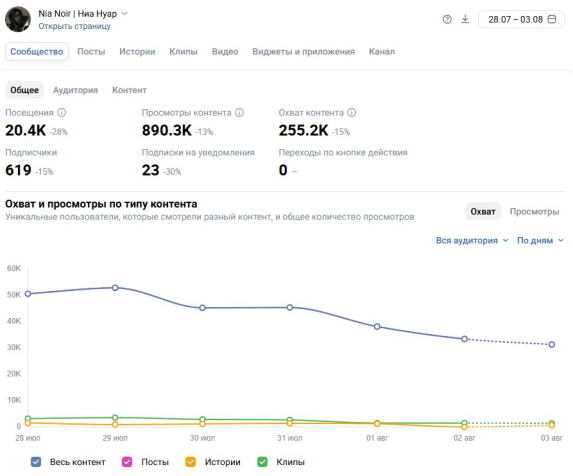Image resolution: width=573 pixels, height=476 pixels.
Task: Uncheck the Весь контент legend checkbox
Action: click(x=36, y=462)
